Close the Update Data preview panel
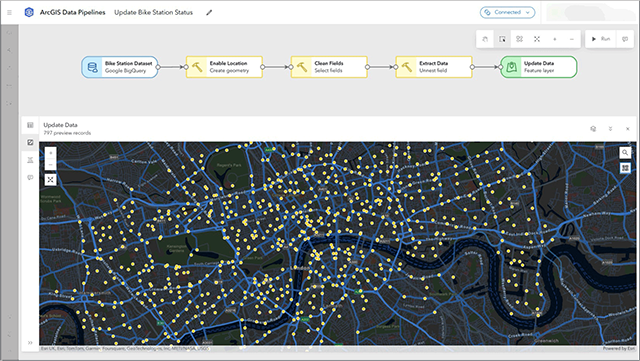 tap(627, 129)
